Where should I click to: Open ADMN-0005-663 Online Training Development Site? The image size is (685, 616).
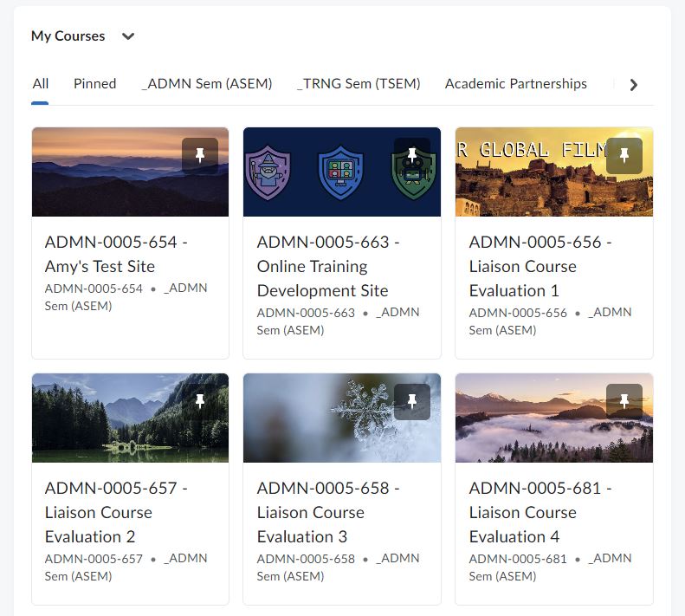tap(328, 266)
